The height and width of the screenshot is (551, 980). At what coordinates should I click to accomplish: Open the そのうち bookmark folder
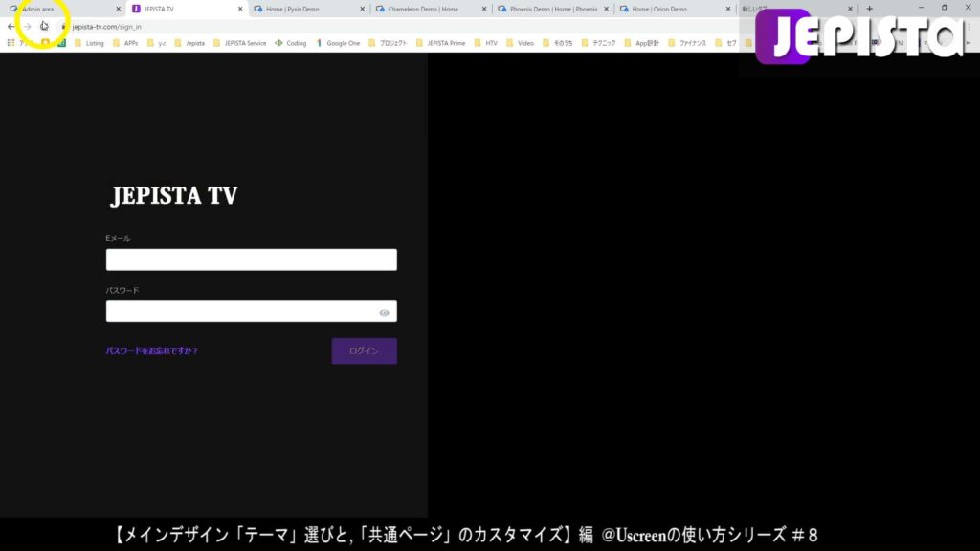[558, 43]
